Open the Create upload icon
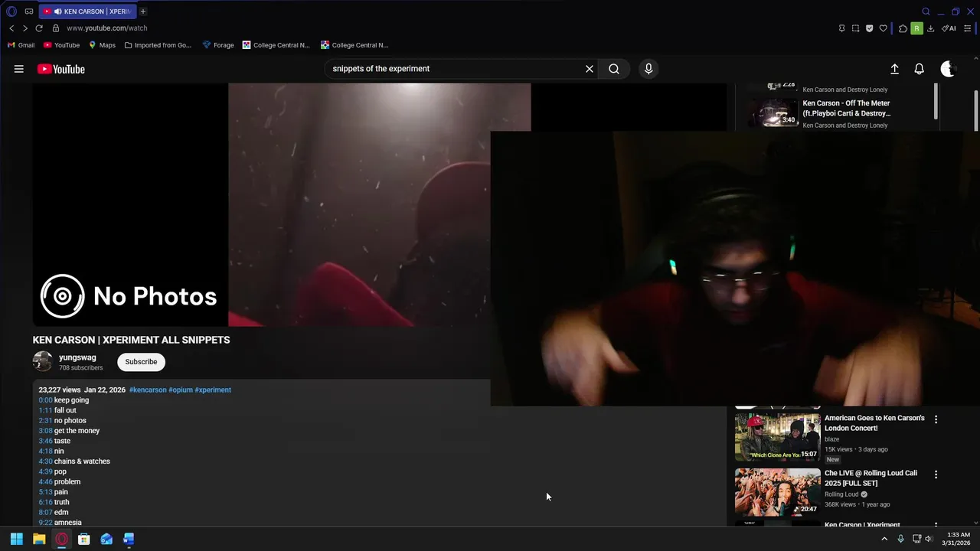The width and height of the screenshot is (980, 551). pos(894,69)
